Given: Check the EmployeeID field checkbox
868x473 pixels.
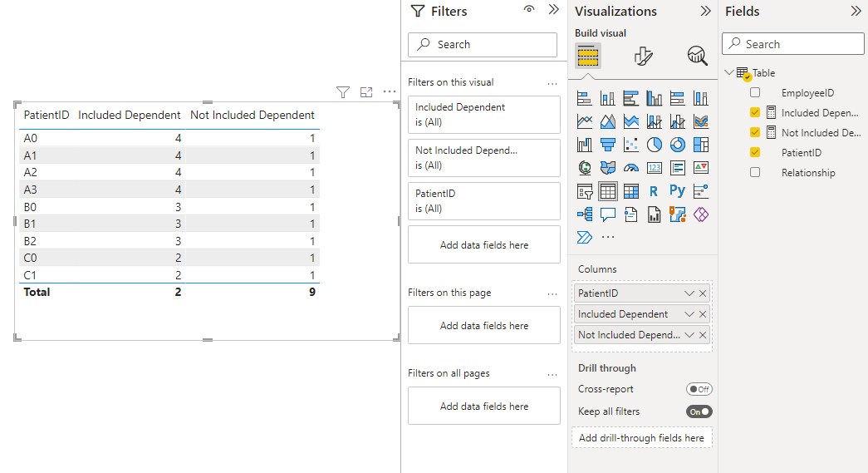Looking at the screenshot, I should (755, 92).
